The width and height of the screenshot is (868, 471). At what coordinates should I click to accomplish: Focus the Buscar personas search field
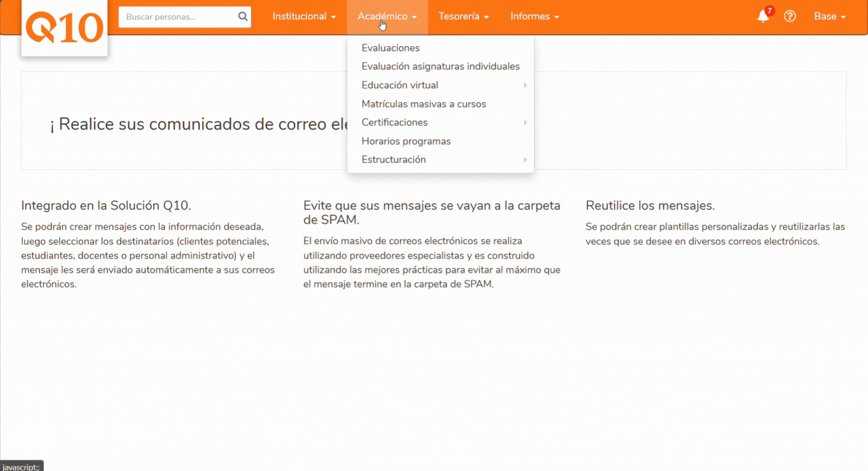point(184,17)
